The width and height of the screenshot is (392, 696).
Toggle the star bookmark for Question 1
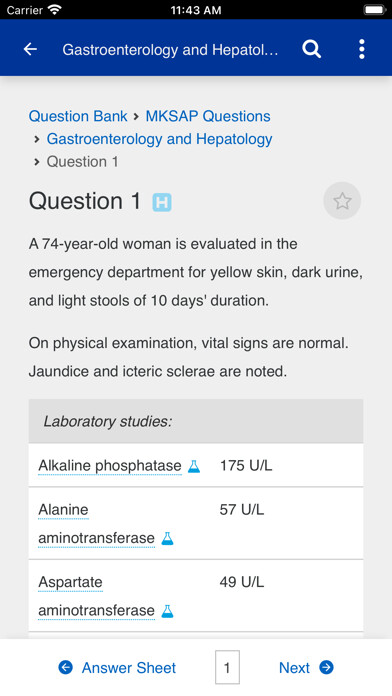coord(342,201)
